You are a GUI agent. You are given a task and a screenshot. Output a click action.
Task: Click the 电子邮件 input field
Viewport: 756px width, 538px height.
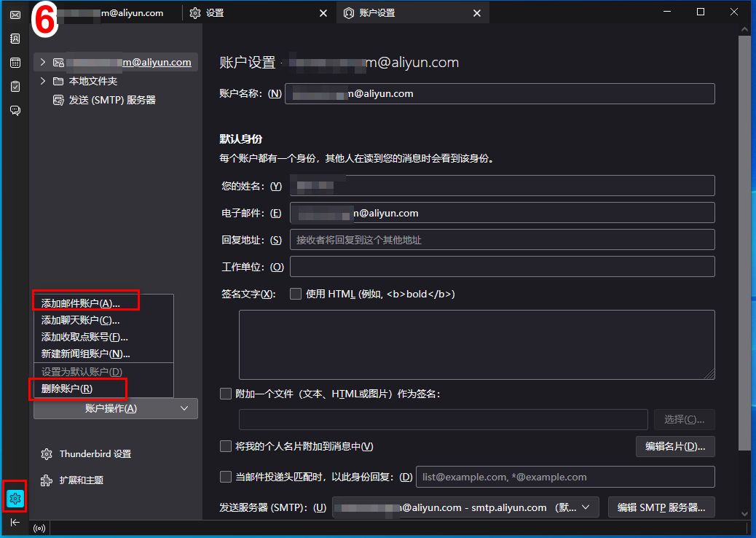tap(503, 213)
